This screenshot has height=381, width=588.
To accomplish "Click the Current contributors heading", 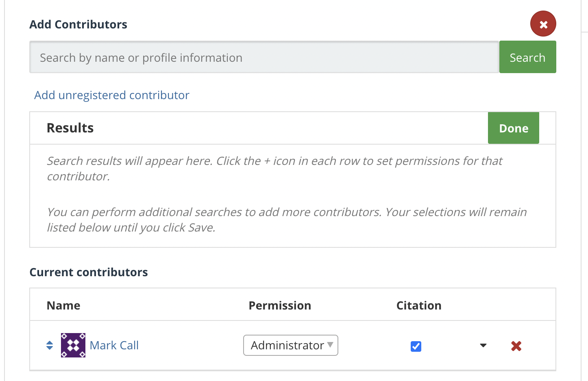I will 89,272.
